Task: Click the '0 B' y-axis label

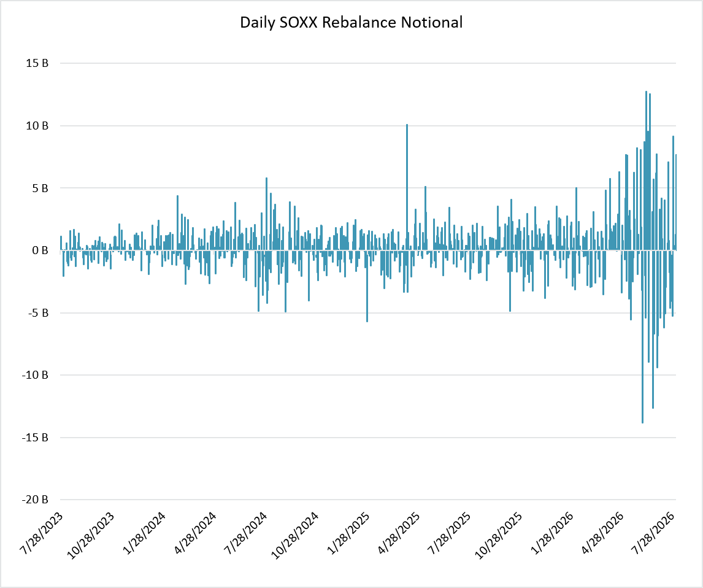Action: point(40,250)
